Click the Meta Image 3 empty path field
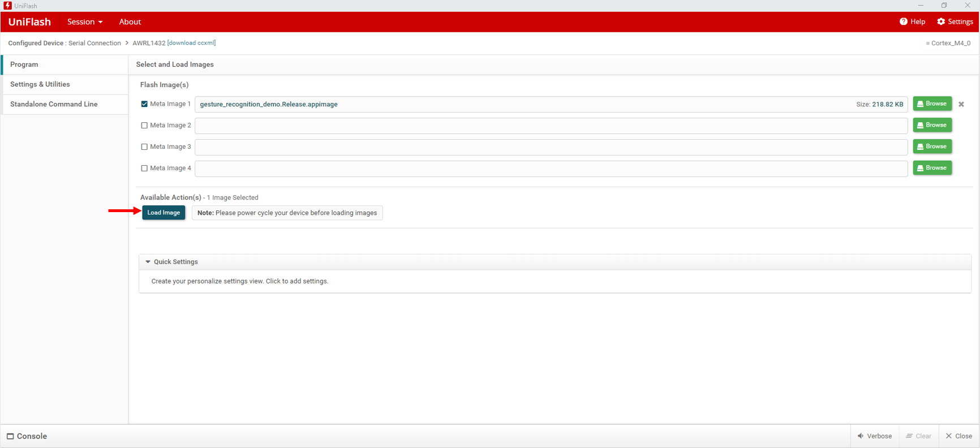Image resolution: width=980 pixels, height=448 pixels. point(551,147)
